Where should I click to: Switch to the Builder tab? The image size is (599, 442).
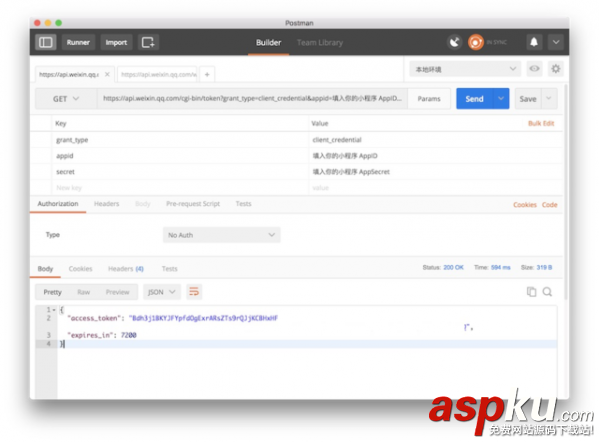click(x=269, y=43)
